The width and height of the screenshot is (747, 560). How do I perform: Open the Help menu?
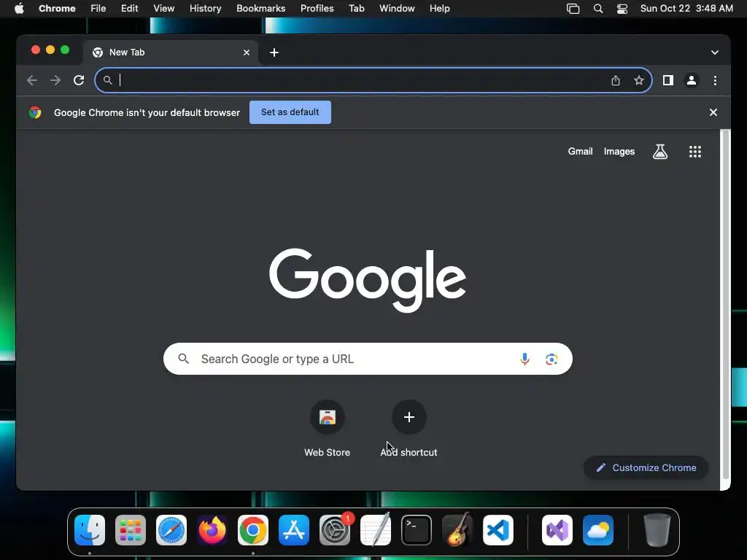(x=439, y=9)
